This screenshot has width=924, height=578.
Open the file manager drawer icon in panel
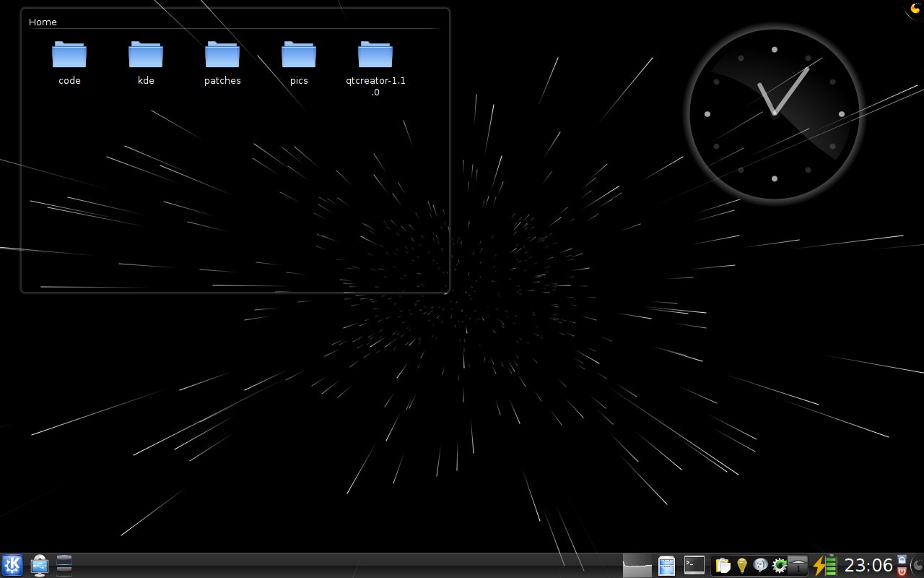pyautogui.click(x=666, y=565)
